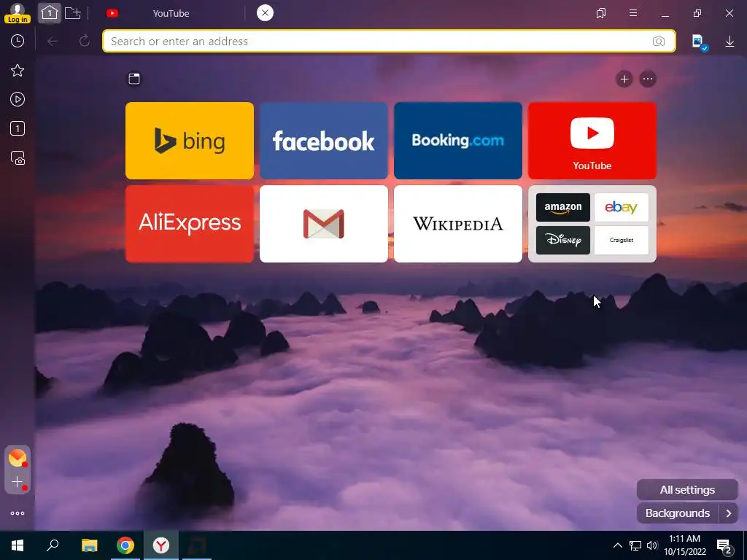This screenshot has width=747, height=560.
Task: Open Amazon in the folder tile
Action: tap(563, 207)
